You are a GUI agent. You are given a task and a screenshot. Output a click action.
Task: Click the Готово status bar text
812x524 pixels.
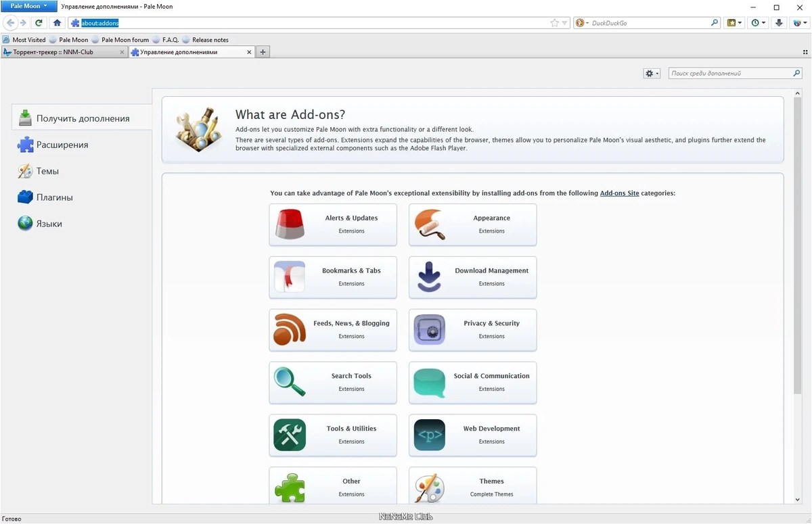point(12,519)
